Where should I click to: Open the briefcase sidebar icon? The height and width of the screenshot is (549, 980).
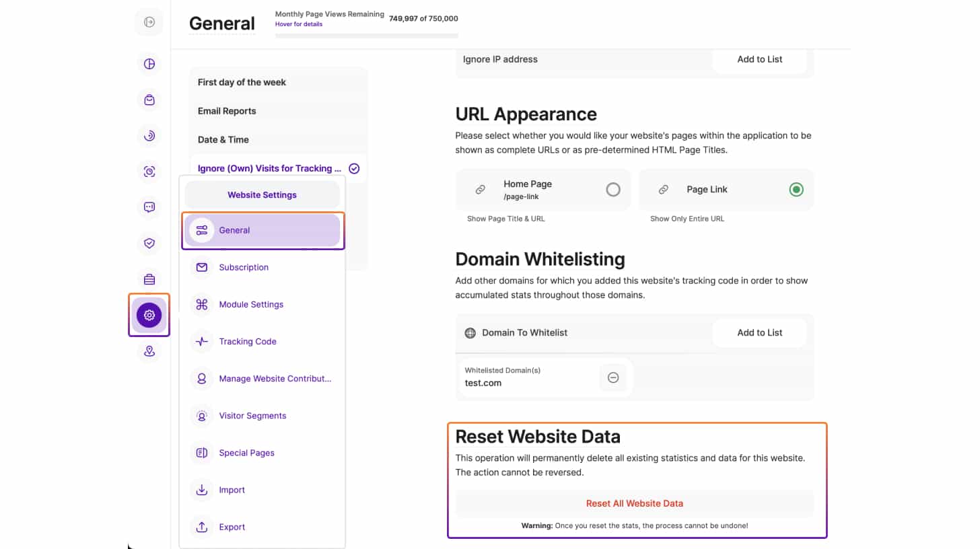pos(149,279)
